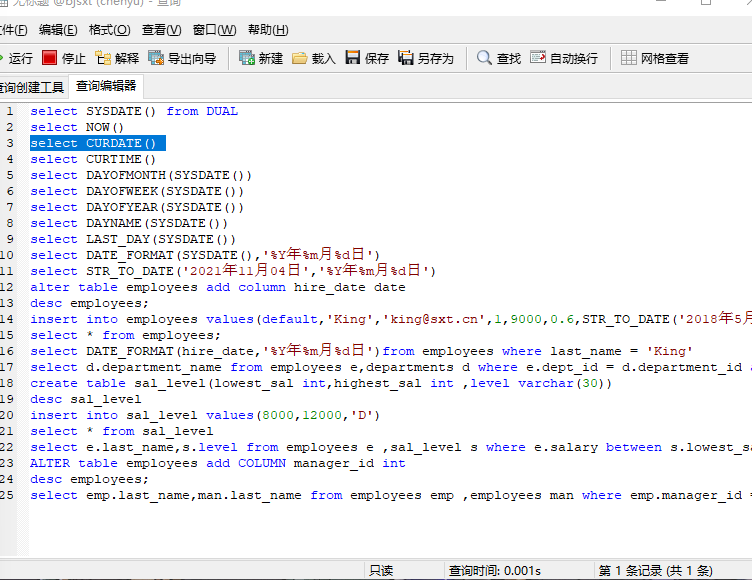Switch to Query Builder (查询创建工具) tab
The image size is (752, 580).
point(32,88)
